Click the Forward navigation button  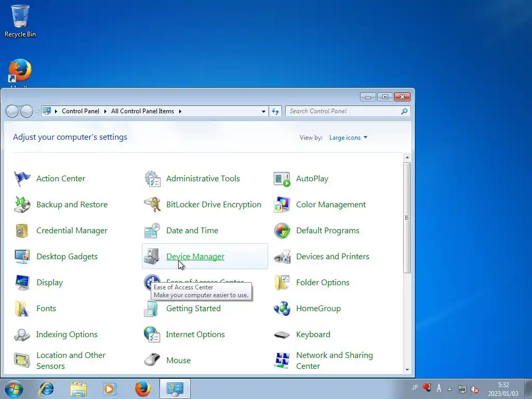click(26, 111)
